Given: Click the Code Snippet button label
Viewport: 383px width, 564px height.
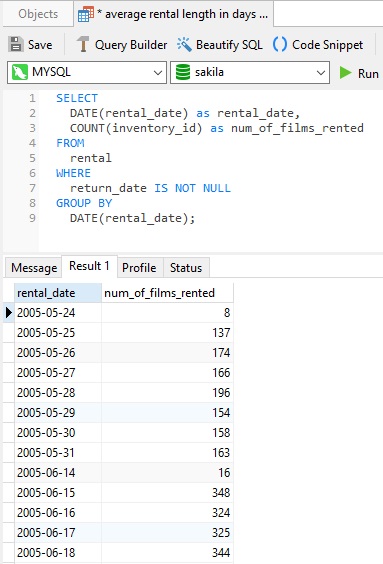Looking at the screenshot, I should tap(327, 45).
